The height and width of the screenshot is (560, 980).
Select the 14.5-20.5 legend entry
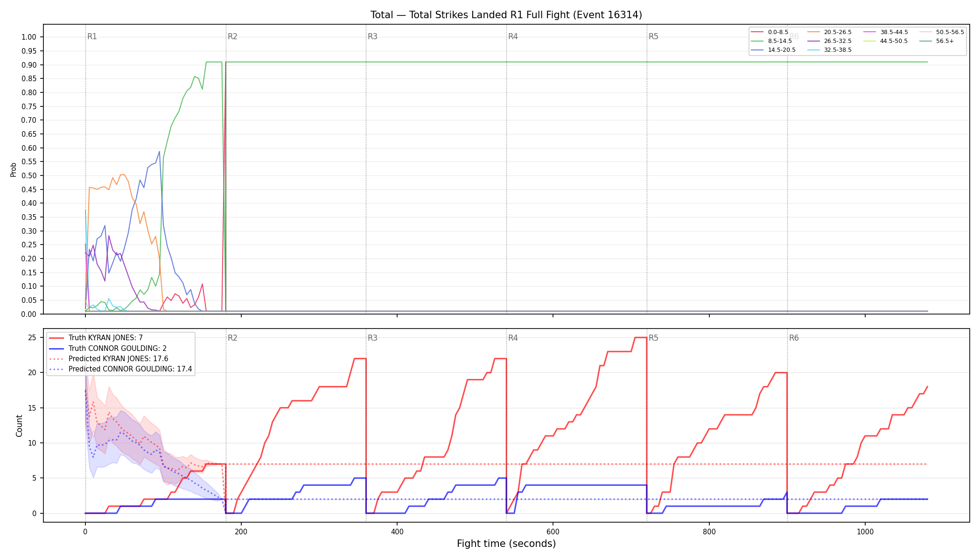coord(774,50)
